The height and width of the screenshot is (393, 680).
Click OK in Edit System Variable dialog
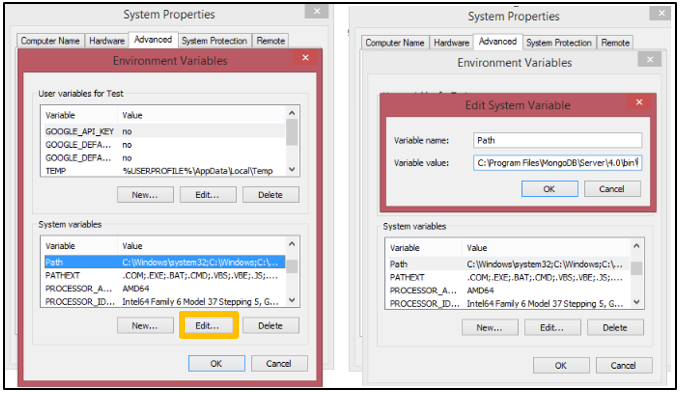549,189
